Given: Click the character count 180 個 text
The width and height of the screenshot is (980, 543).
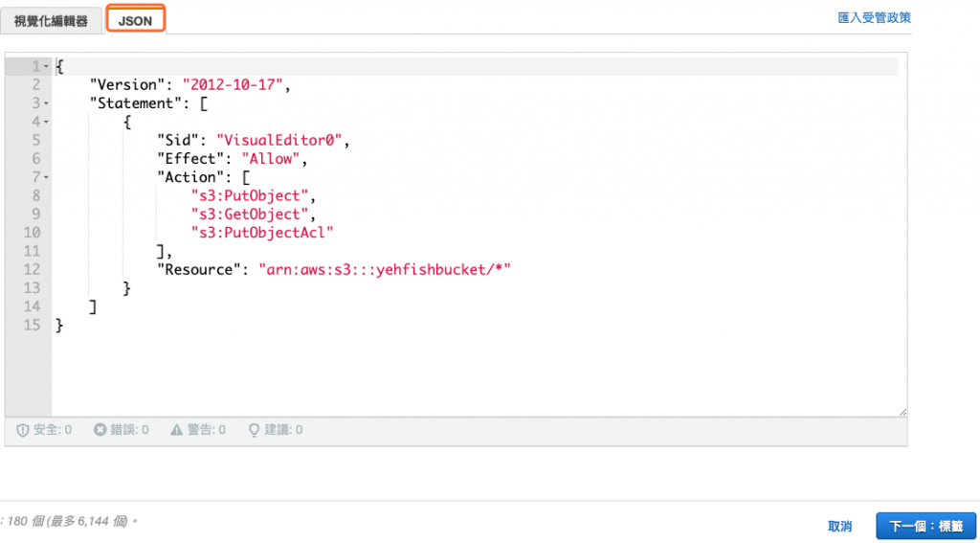Looking at the screenshot, I should pyautogui.click(x=25, y=520).
